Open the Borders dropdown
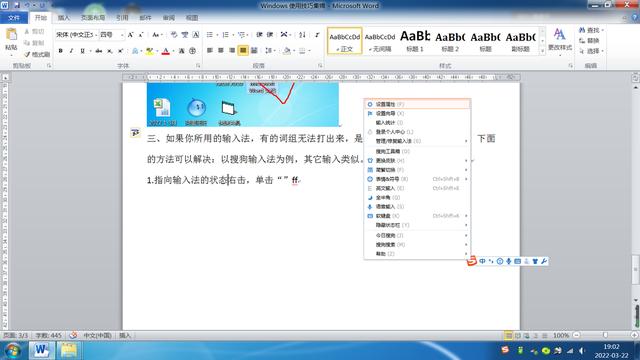The height and width of the screenshot is (360, 640). (x=304, y=51)
